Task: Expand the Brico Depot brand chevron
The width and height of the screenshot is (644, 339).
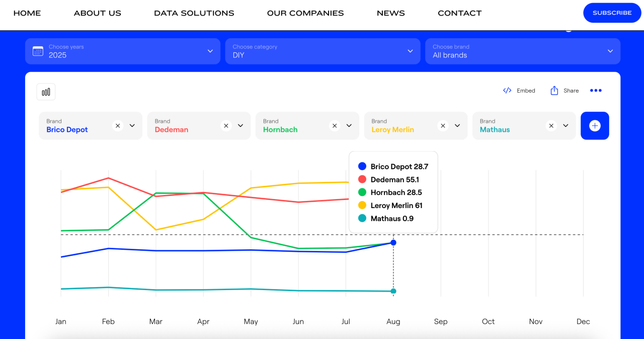Action: (x=132, y=126)
